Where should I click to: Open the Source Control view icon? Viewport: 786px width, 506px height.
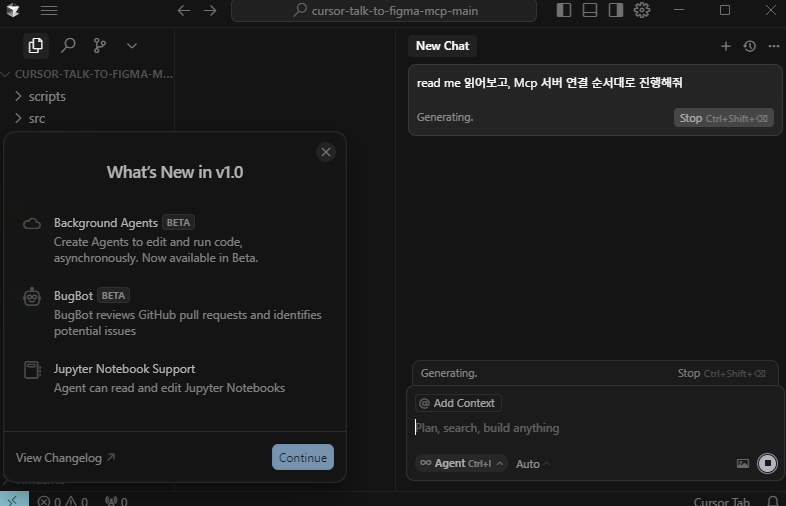coord(100,46)
